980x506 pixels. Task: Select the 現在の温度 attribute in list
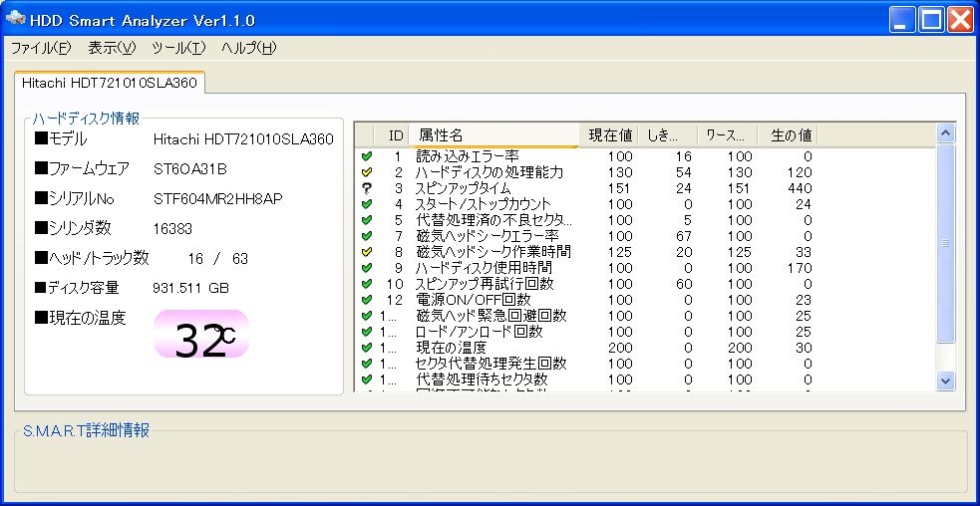[452, 348]
